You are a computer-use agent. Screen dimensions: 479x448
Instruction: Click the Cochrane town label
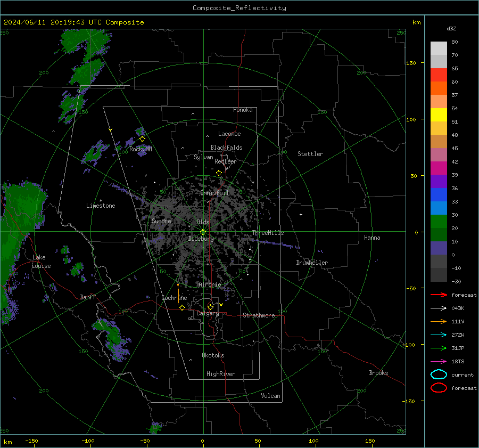click(x=174, y=298)
